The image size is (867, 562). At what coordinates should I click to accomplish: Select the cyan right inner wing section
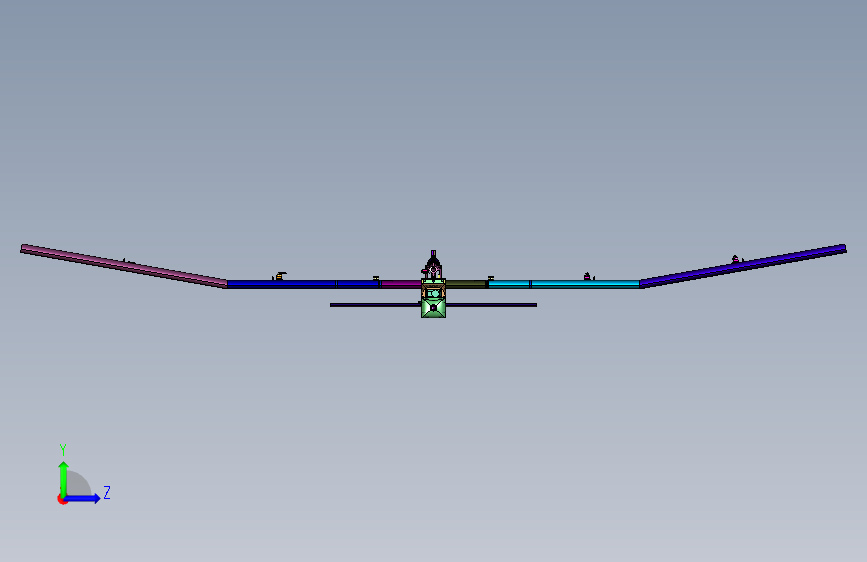click(563, 284)
